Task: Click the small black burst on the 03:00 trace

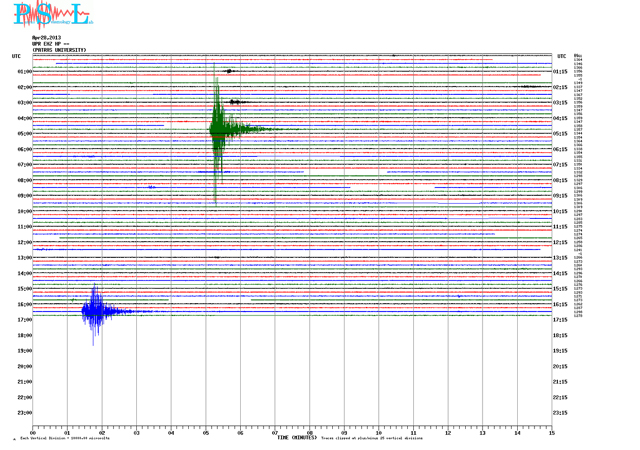Action: 235,102
